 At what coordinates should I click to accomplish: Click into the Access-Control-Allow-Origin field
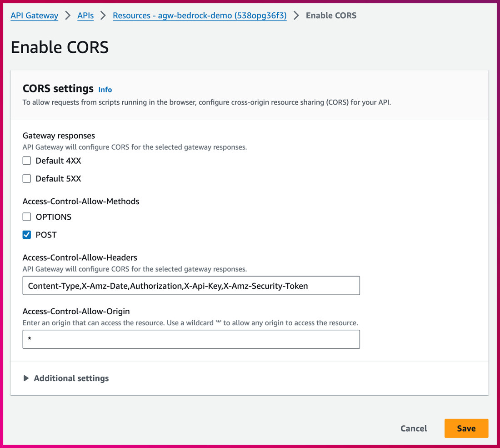191,339
